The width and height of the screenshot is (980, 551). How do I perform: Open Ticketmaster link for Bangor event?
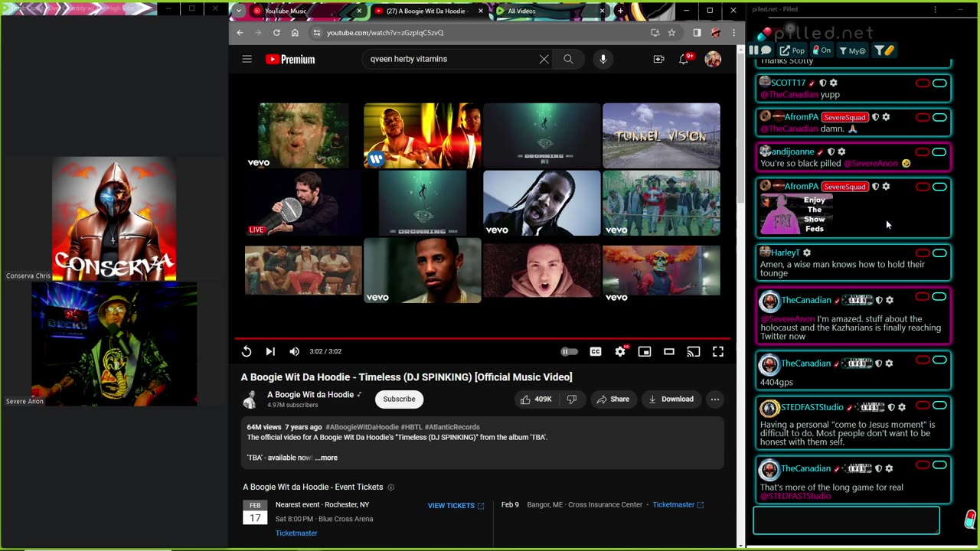[x=678, y=505]
